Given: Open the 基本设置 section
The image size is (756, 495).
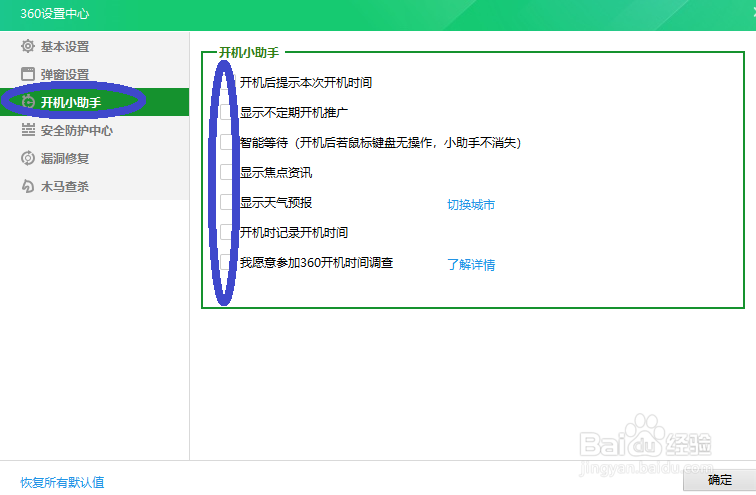Looking at the screenshot, I should coord(94,46).
